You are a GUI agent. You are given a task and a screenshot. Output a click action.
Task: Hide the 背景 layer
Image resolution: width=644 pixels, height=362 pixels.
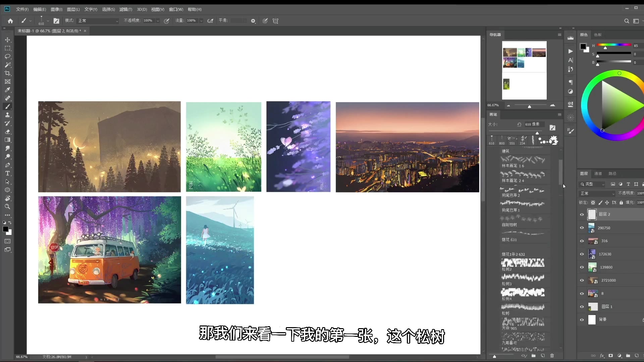click(x=582, y=319)
